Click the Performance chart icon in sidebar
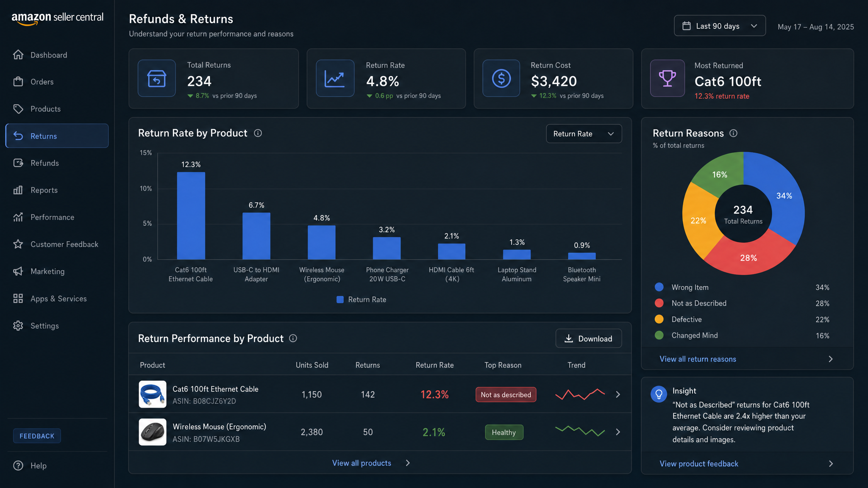The image size is (868, 488). pos(18,217)
